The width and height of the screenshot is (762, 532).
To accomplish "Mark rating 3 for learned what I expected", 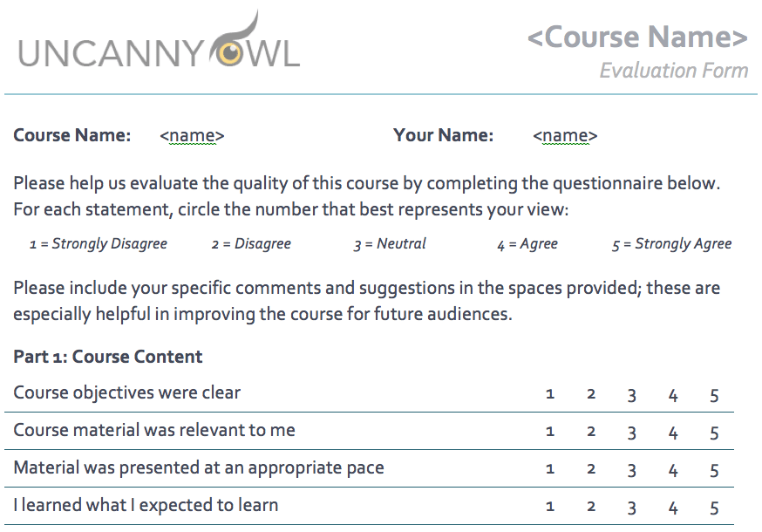I will [631, 508].
